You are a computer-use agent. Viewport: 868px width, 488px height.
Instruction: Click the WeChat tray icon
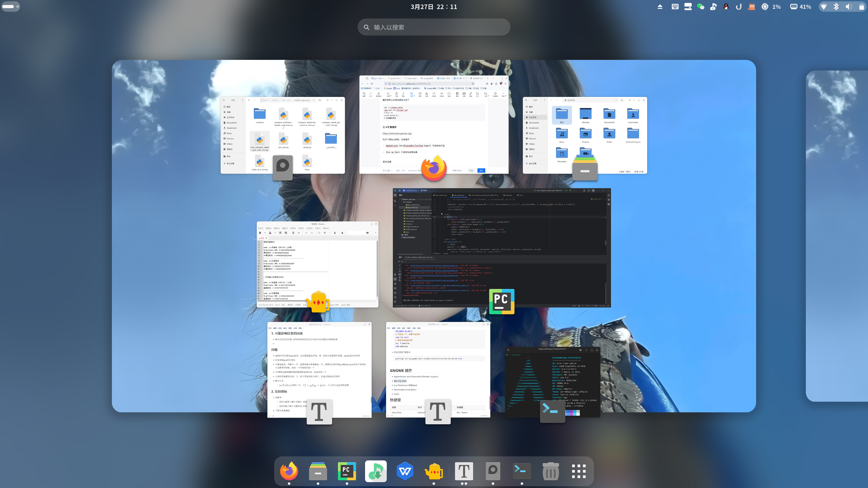point(701,7)
